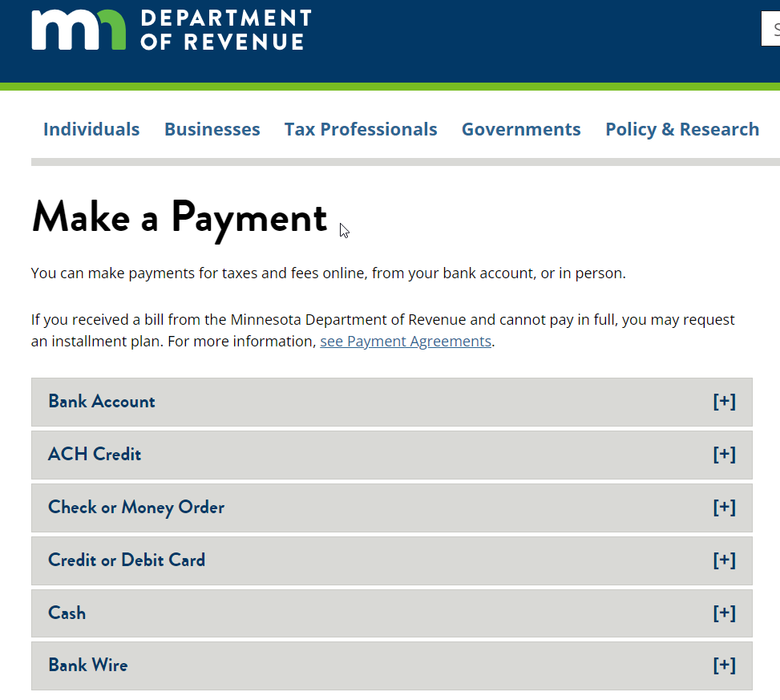Expand the Cash payment heading
780x700 pixels.
coord(67,613)
